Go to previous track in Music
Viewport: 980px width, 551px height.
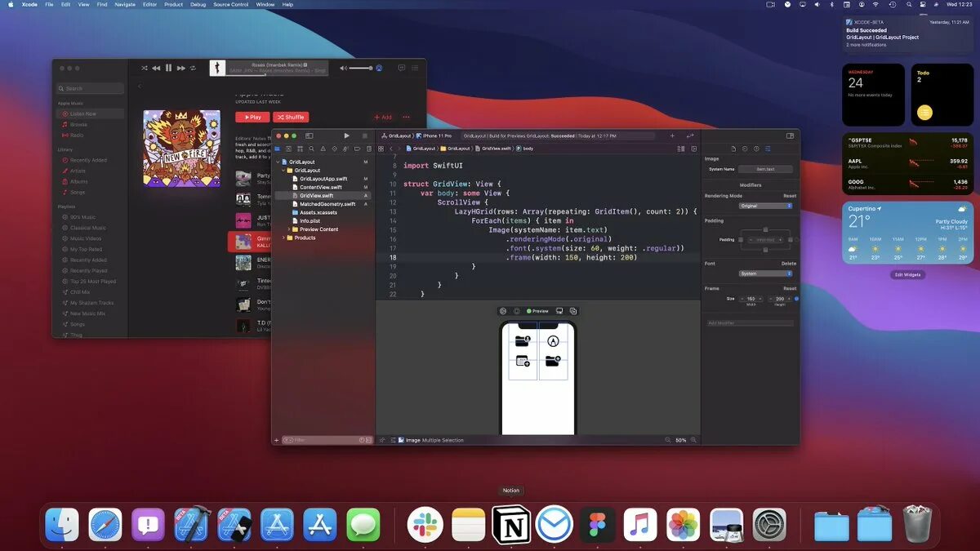(x=156, y=68)
